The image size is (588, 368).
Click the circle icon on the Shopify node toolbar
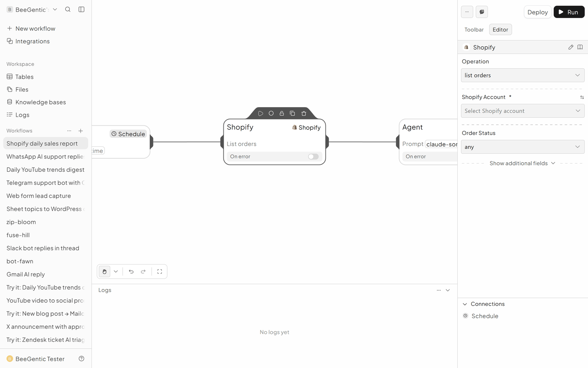271,113
